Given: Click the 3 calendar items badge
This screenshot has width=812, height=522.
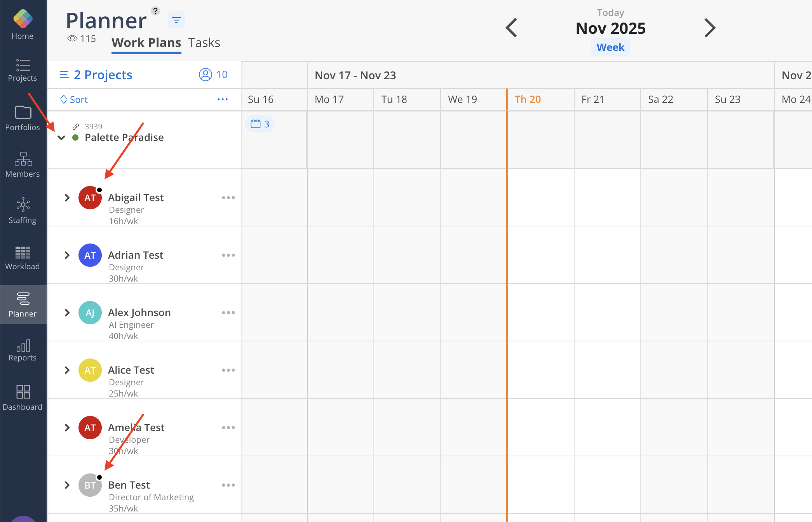Looking at the screenshot, I should 260,124.
